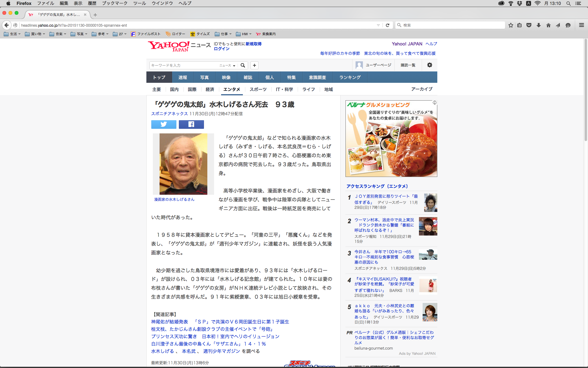This screenshot has height=368, width=588.
Task: Open the ブックマーク menu in menu bar
Action: [x=115, y=3]
